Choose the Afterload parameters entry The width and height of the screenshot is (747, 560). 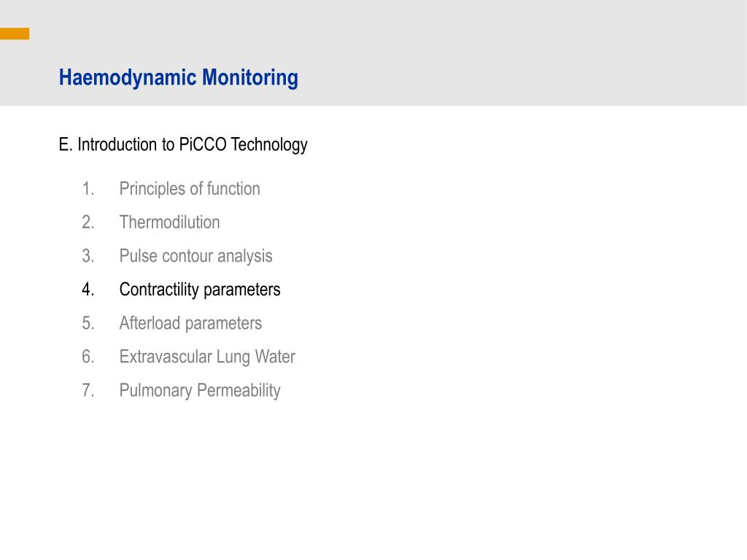pyautogui.click(x=190, y=323)
